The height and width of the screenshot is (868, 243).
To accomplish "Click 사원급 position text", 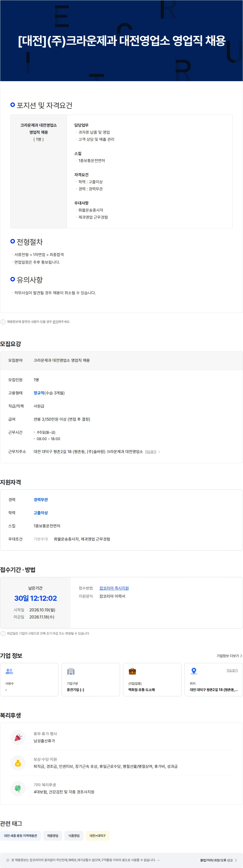I will click(39, 406).
